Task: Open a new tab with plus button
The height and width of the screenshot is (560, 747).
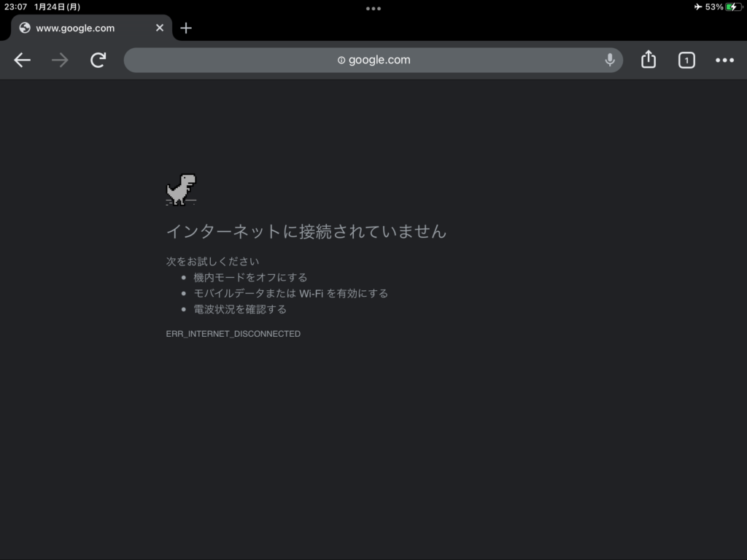Action: 186,28
